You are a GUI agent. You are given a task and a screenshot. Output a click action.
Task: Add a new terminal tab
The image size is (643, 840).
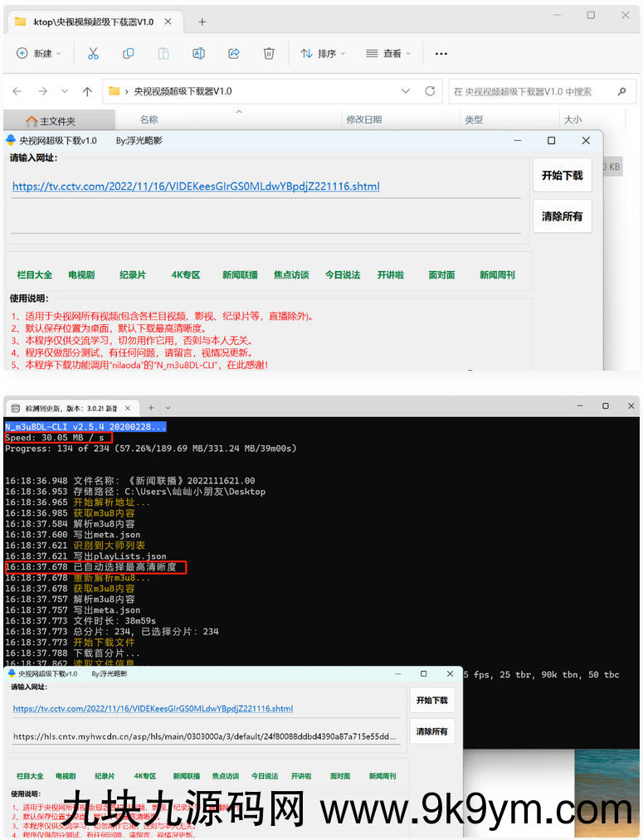[x=151, y=408]
